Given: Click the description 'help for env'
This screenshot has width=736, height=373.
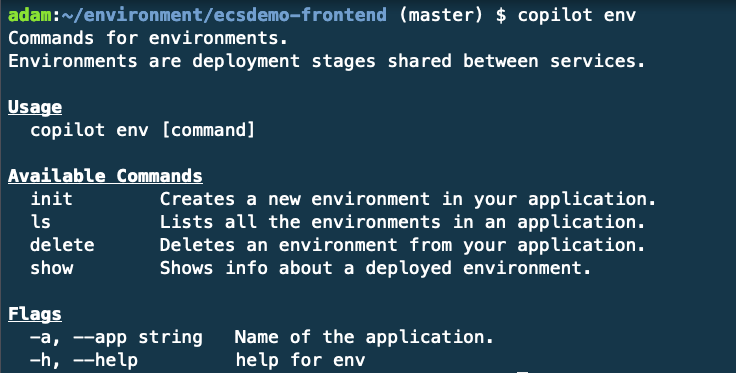Looking at the screenshot, I should point(300,360).
